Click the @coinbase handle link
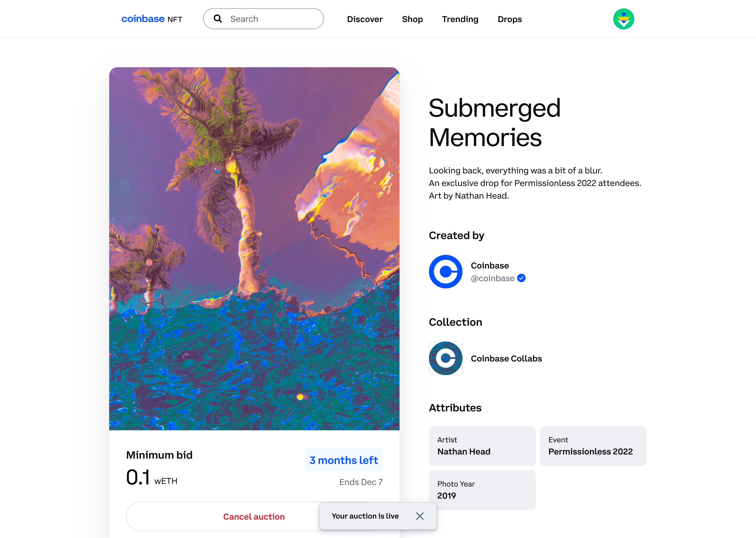This screenshot has width=756, height=538. 492,278
